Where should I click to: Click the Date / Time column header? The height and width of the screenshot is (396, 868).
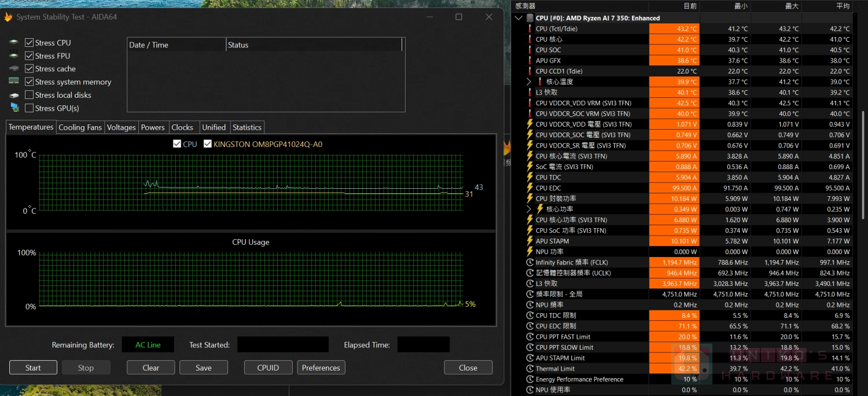click(x=176, y=45)
